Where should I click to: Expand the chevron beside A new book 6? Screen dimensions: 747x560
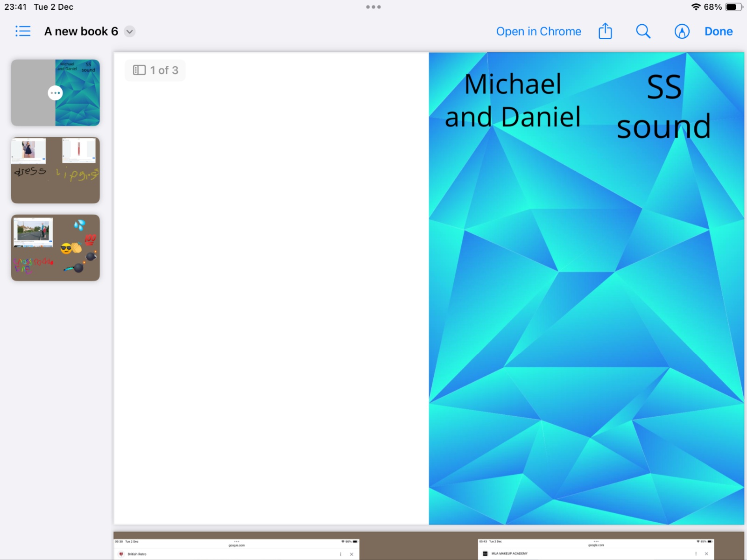[130, 32]
